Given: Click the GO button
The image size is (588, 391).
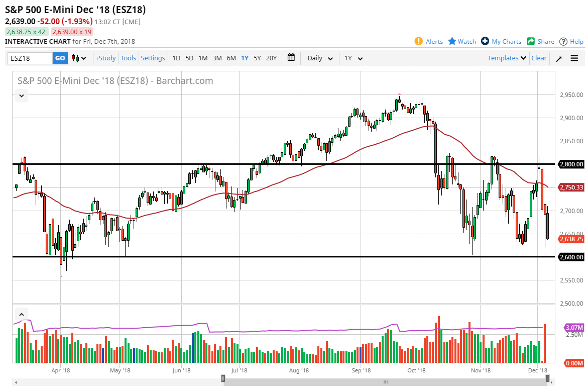Looking at the screenshot, I should point(60,58).
